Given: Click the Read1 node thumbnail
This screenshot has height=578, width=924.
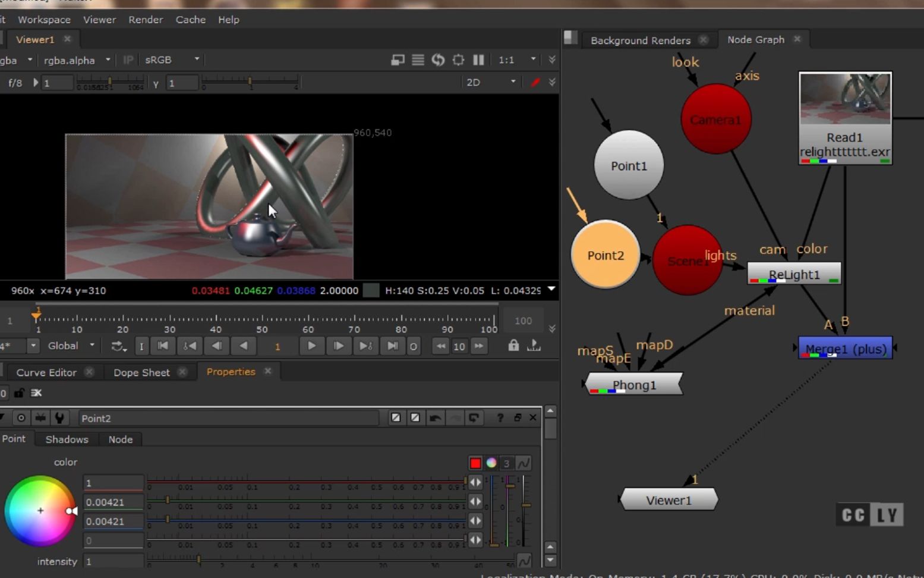Looking at the screenshot, I should pos(844,99).
